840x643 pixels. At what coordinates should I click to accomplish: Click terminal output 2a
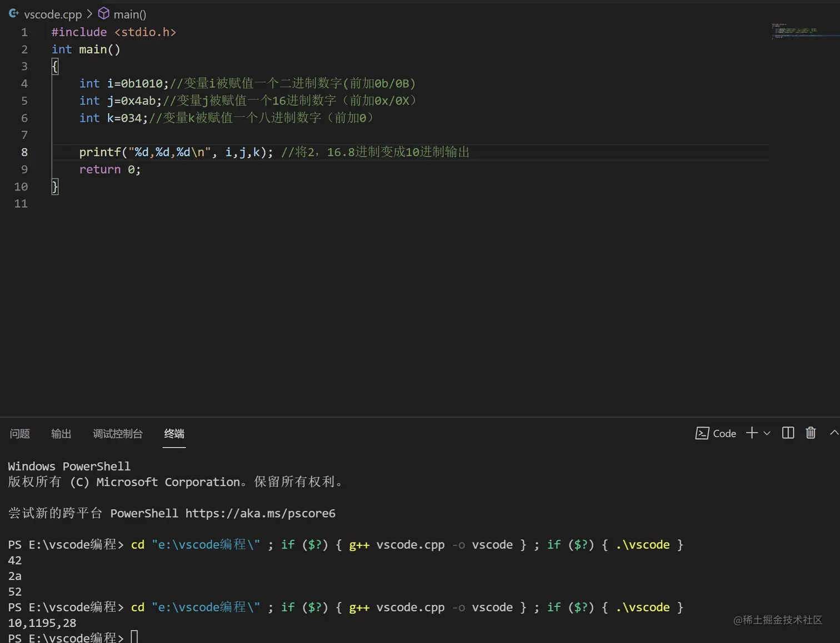15,576
